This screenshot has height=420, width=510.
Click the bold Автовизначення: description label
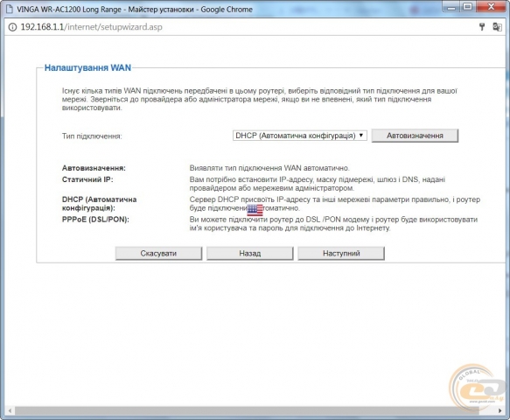pos(94,168)
